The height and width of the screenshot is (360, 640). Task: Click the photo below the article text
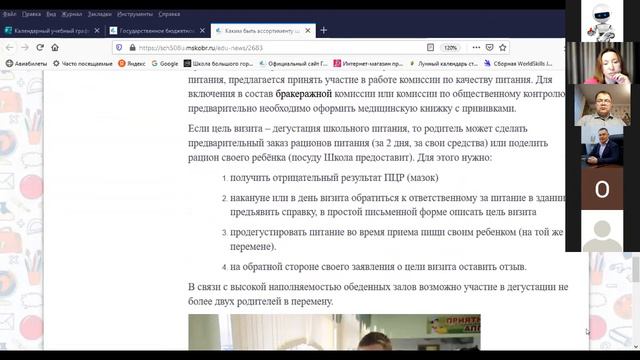[x=334, y=332]
